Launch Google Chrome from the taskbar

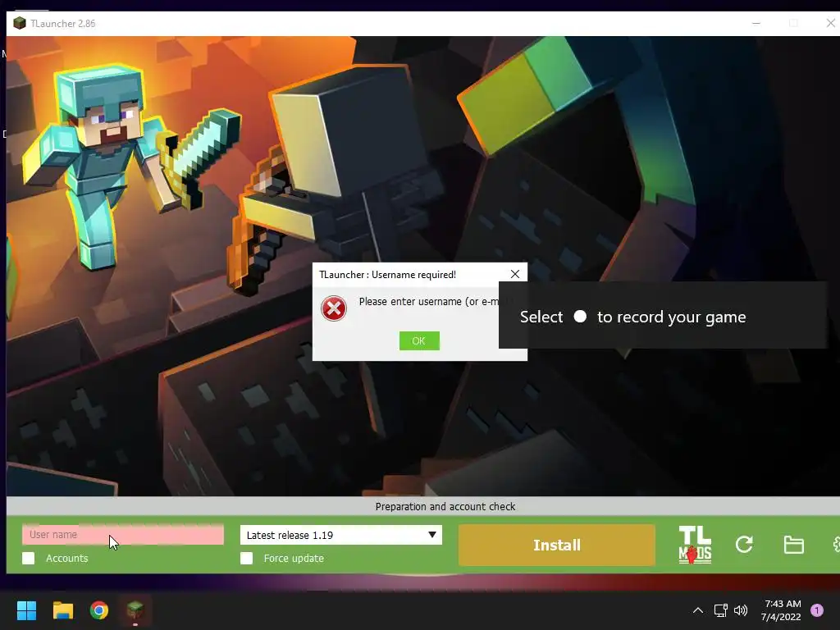99,610
